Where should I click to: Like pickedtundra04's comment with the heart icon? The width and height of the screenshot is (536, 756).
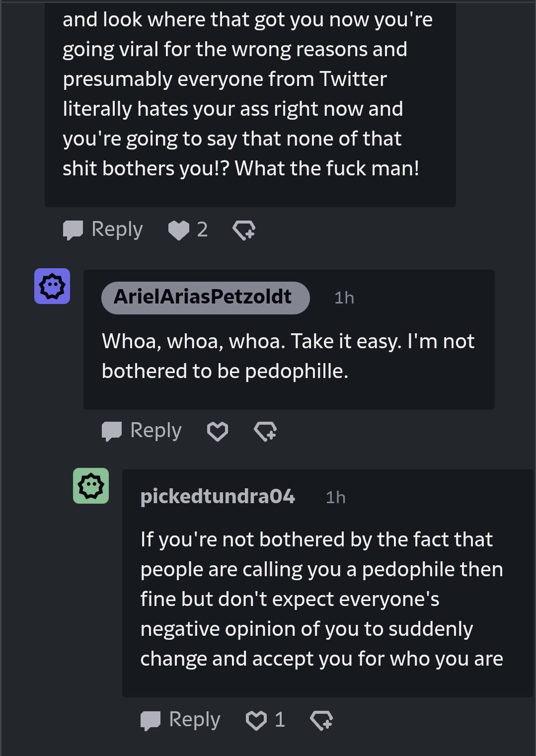coord(256,720)
